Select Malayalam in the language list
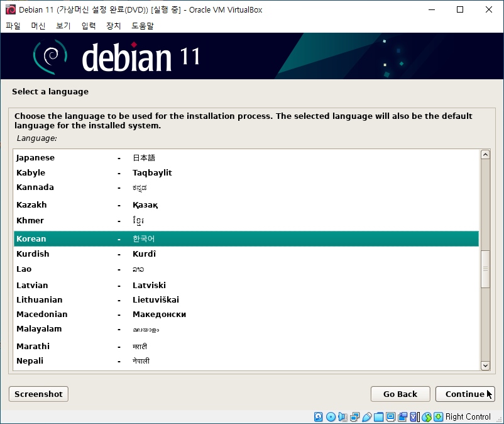Viewport: 504px width, 424px height. click(x=246, y=329)
